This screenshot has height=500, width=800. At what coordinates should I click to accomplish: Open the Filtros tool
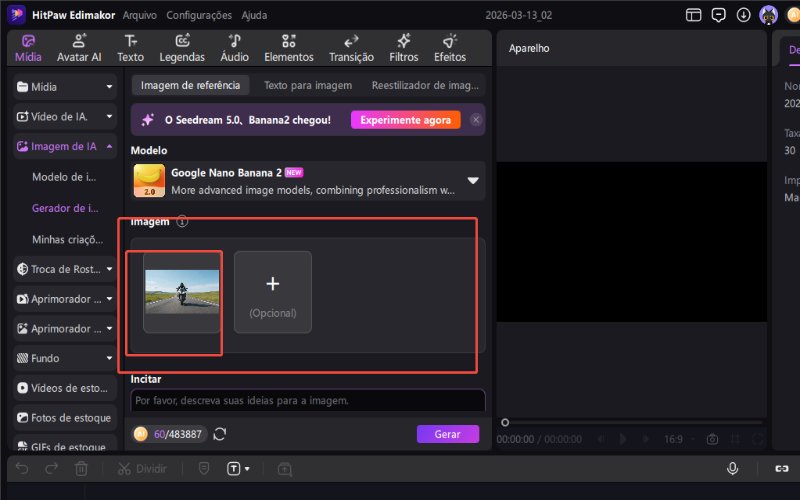(x=404, y=48)
